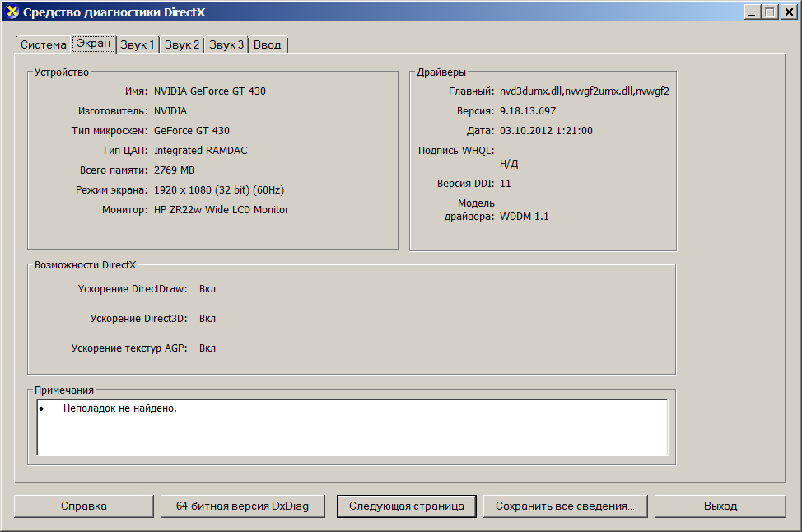Image resolution: width=802 pixels, height=532 pixels.
Task: Go to the Ввод tab
Action: [x=268, y=45]
